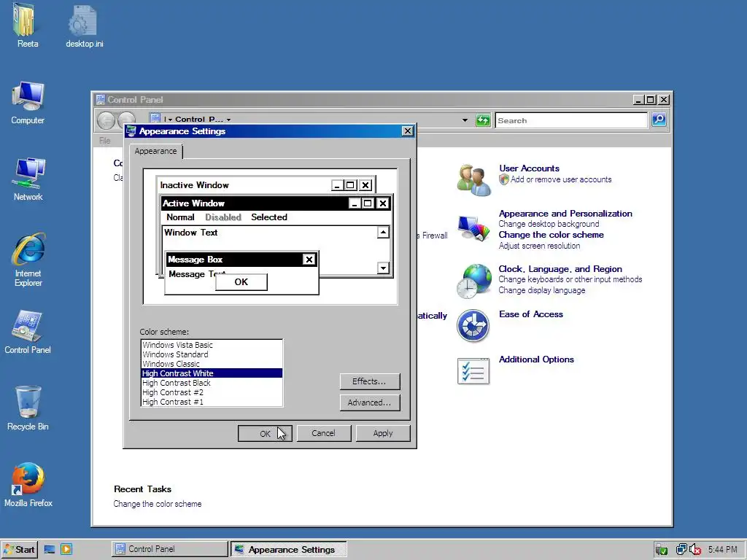Click the search magnifier icon in Control Panel
The width and height of the screenshot is (747, 560).
tap(659, 120)
